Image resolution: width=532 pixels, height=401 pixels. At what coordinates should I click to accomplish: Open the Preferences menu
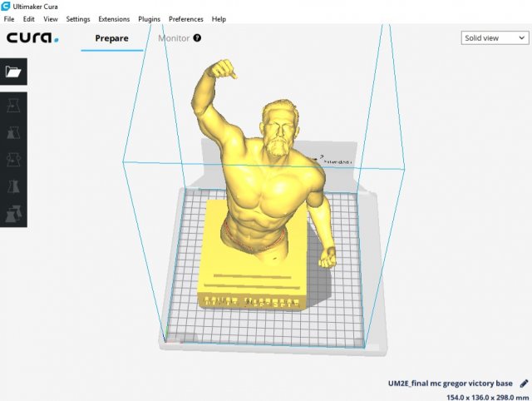[x=186, y=19]
